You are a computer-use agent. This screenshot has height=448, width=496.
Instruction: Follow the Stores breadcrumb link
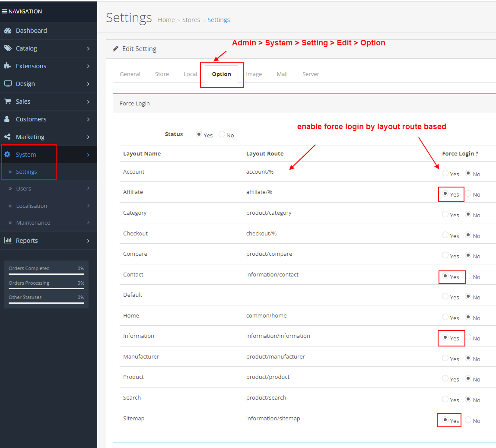(x=191, y=19)
